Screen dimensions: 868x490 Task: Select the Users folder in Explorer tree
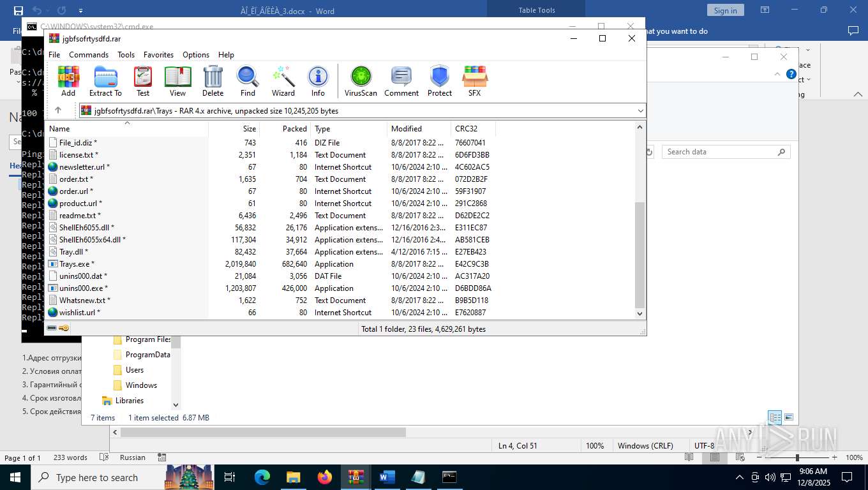(x=135, y=370)
